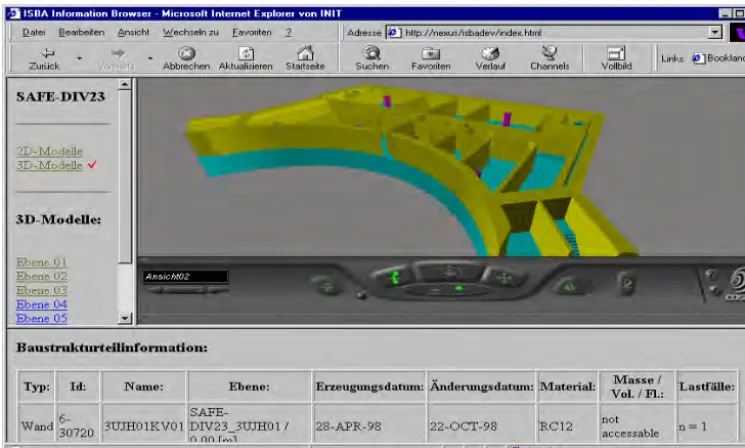Click the Straighten button on the dashboard

(x=628, y=284)
